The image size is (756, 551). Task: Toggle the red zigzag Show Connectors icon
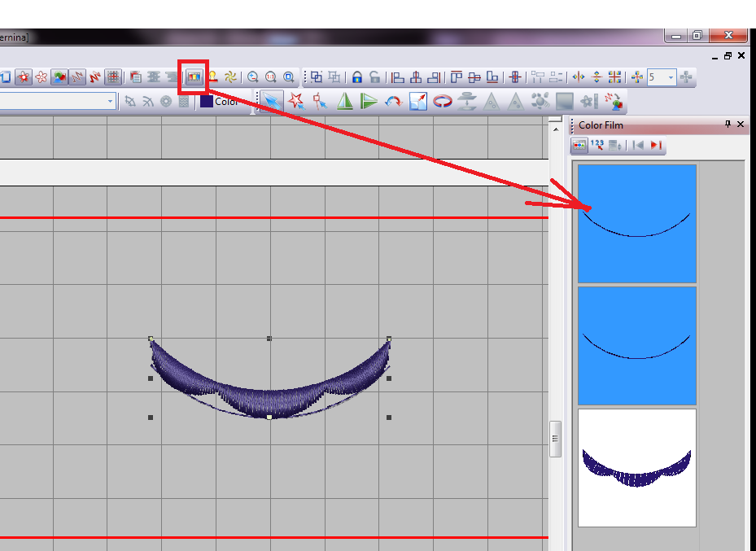point(95,77)
